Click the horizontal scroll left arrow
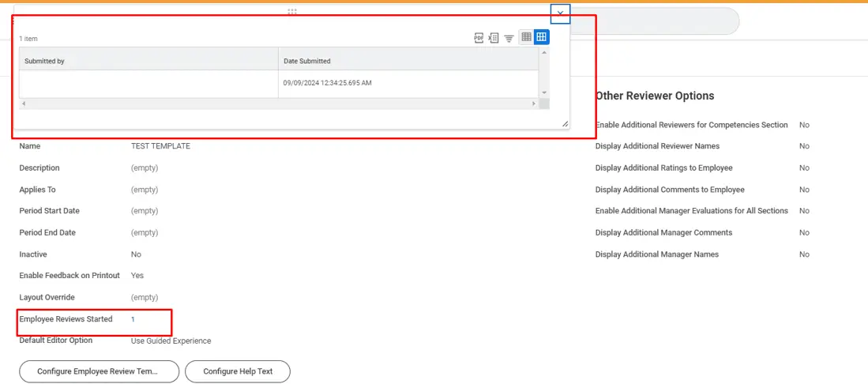The height and width of the screenshot is (384, 868). 24,104
